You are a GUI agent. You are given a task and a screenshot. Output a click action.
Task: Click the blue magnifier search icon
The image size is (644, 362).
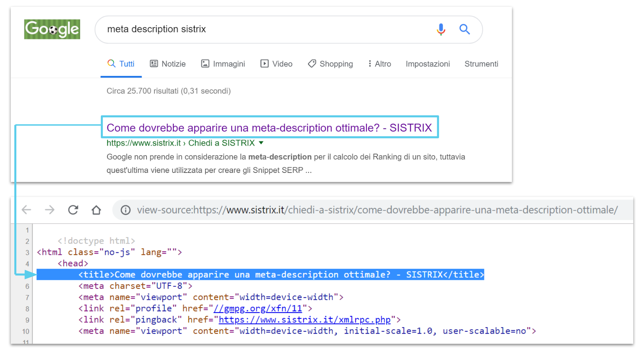click(464, 29)
